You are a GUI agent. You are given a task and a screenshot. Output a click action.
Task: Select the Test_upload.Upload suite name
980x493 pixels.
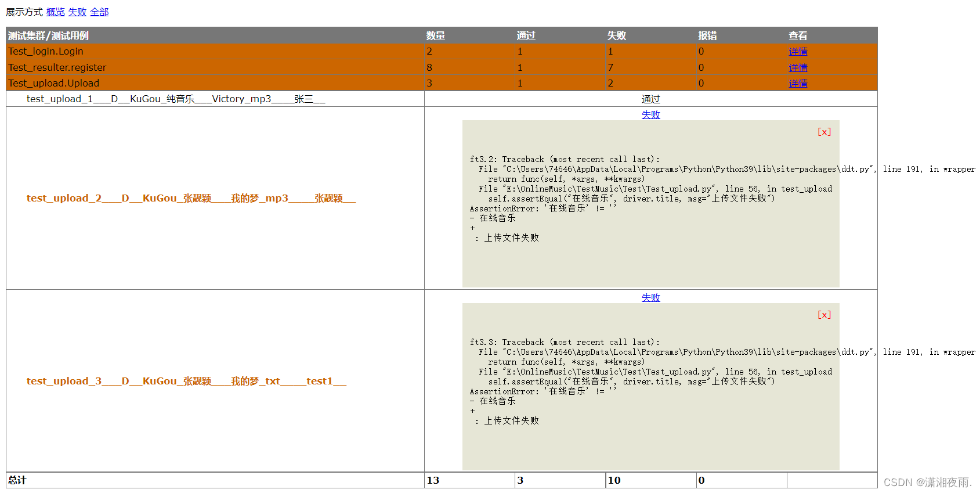(x=54, y=83)
